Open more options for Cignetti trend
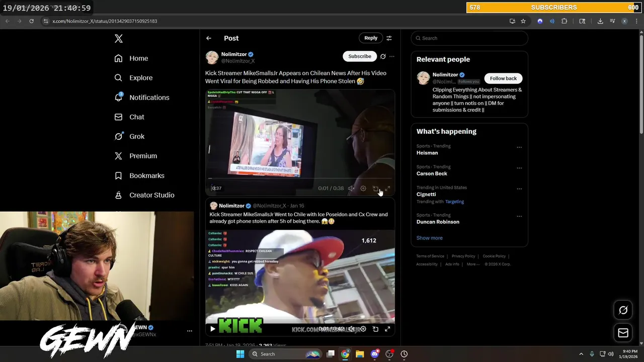 [x=519, y=189]
